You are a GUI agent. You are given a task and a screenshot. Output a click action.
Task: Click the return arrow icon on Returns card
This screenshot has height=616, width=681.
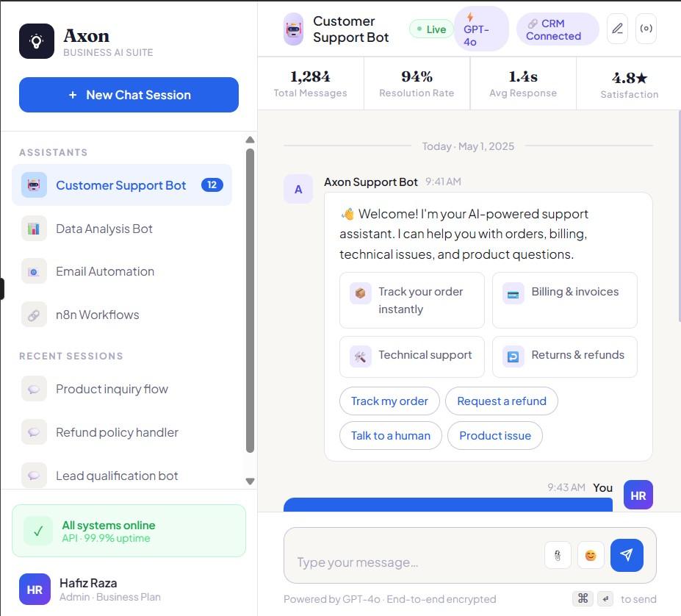coord(514,357)
